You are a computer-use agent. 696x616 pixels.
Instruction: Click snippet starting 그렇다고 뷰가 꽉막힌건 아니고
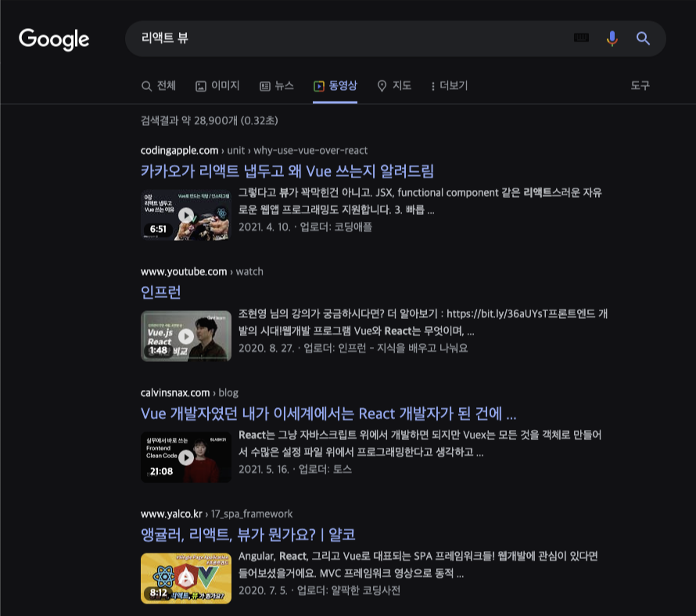point(420,201)
